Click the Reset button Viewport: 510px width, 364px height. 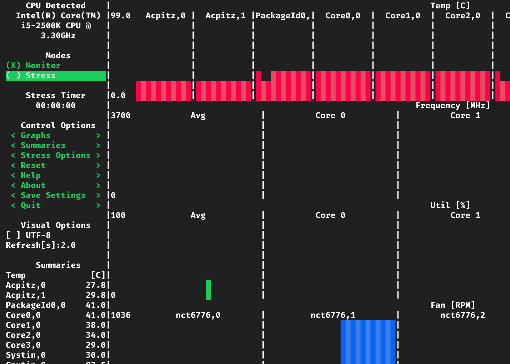click(55, 165)
